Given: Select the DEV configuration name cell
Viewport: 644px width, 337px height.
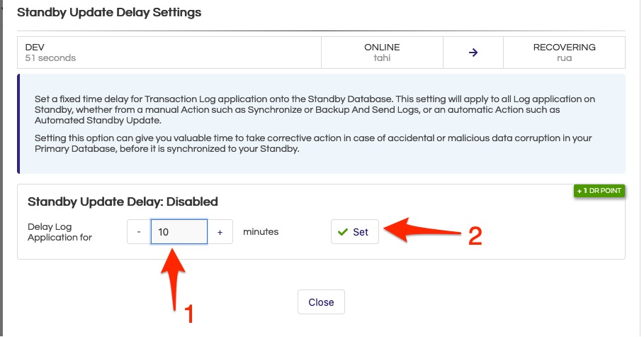Looking at the screenshot, I should (169, 53).
